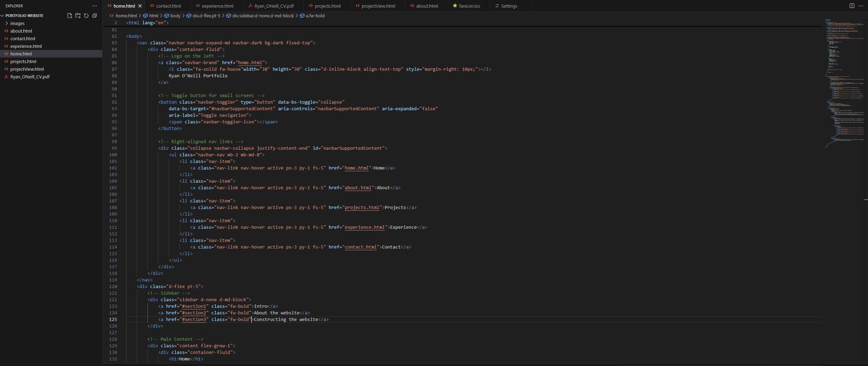Click the 'Constructing the website' text
The width and height of the screenshot is (868, 366).
(x=286, y=319)
